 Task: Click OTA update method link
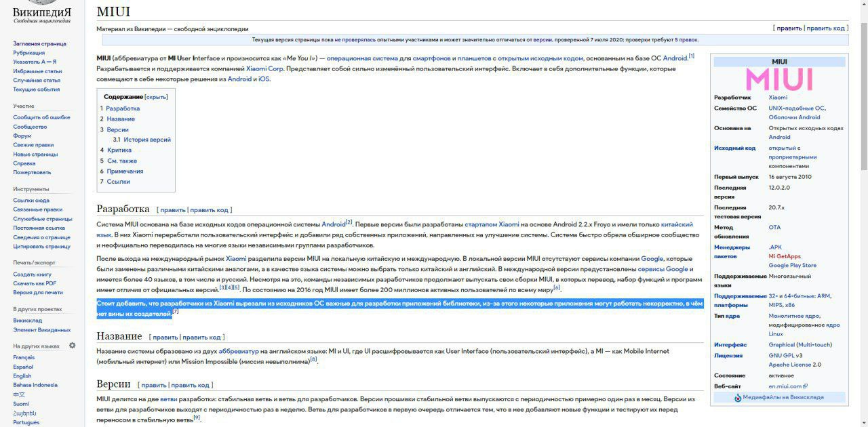point(774,227)
